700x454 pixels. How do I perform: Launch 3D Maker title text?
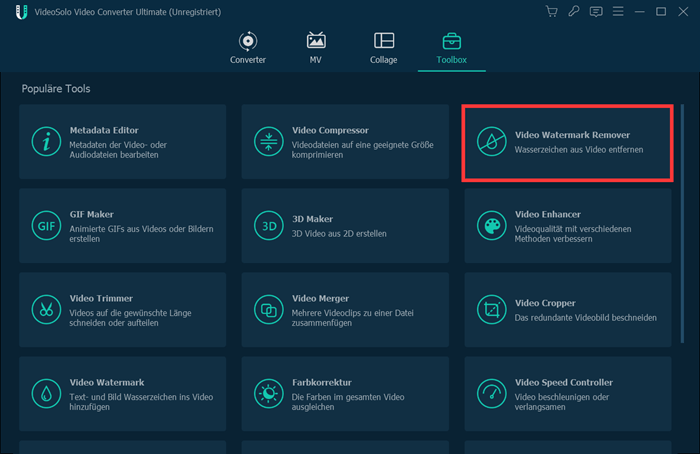coord(312,219)
